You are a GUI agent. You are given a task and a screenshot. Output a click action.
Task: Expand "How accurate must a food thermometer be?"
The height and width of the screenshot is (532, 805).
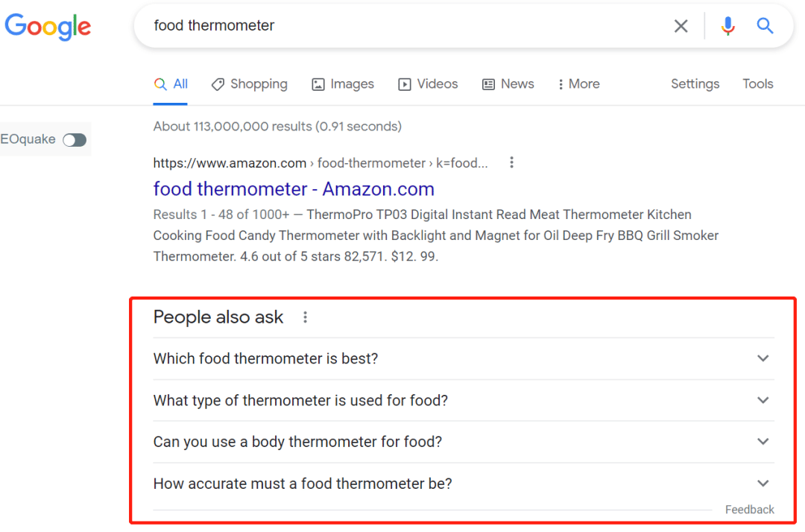point(763,484)
